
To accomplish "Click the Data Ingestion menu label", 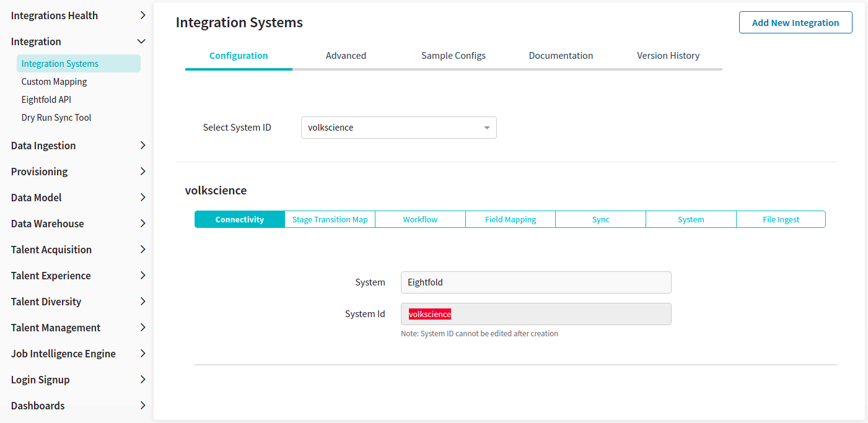I will coord(43,146).
